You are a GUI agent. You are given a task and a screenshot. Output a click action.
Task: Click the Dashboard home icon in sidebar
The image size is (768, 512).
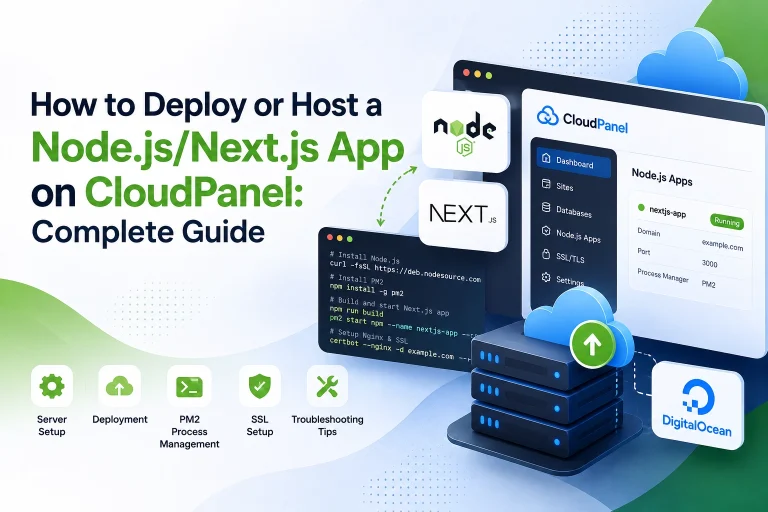point(546,158)
